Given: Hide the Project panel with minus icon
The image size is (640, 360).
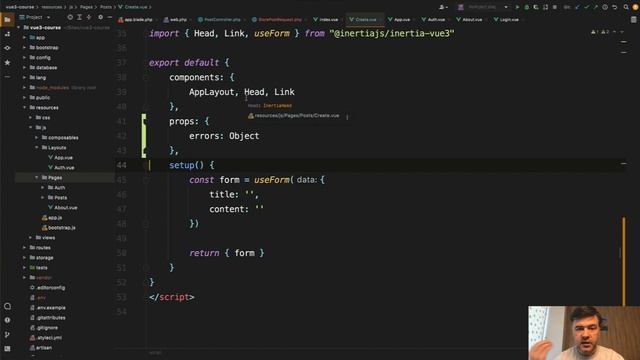Looking at the screenshot, I should [110, 17].
